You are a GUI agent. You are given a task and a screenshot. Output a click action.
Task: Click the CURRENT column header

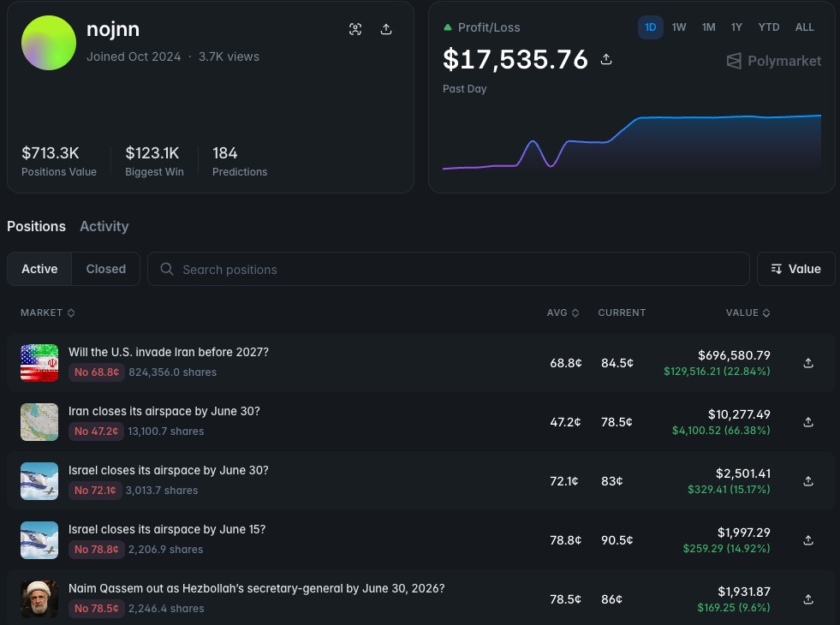[x=622, y=312]
